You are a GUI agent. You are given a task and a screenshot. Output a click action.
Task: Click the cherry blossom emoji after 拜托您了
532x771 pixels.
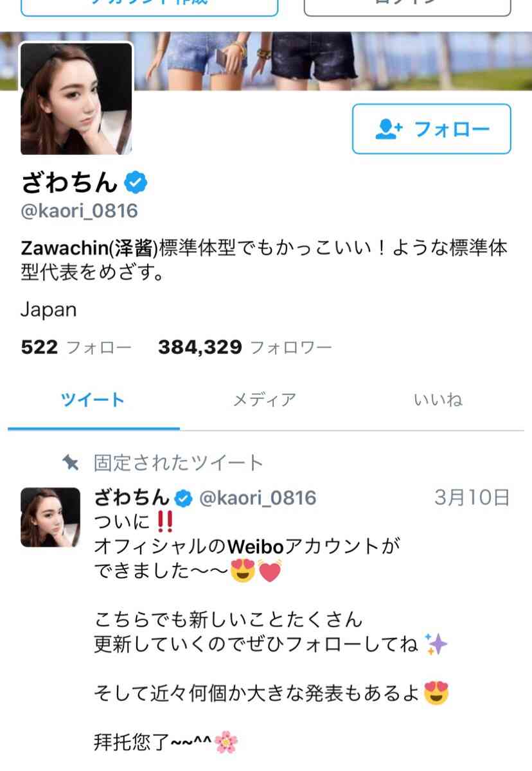point(226,743)
